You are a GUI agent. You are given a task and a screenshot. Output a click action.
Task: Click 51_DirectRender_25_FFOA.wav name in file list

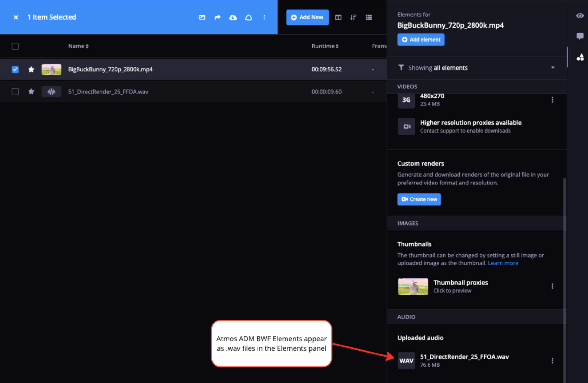tap(108, 92)
